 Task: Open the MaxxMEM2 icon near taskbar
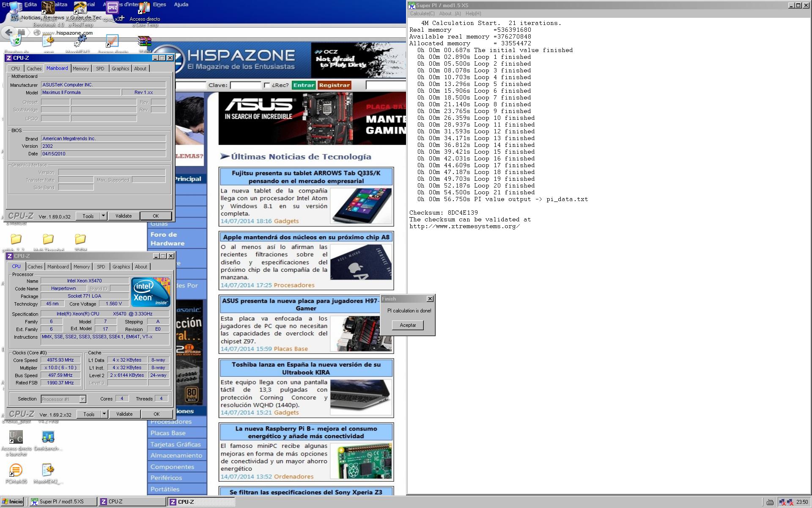click(48, 470)
